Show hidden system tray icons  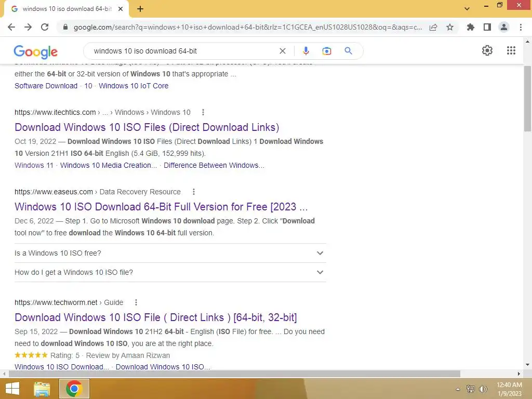[x=458, y=389]
